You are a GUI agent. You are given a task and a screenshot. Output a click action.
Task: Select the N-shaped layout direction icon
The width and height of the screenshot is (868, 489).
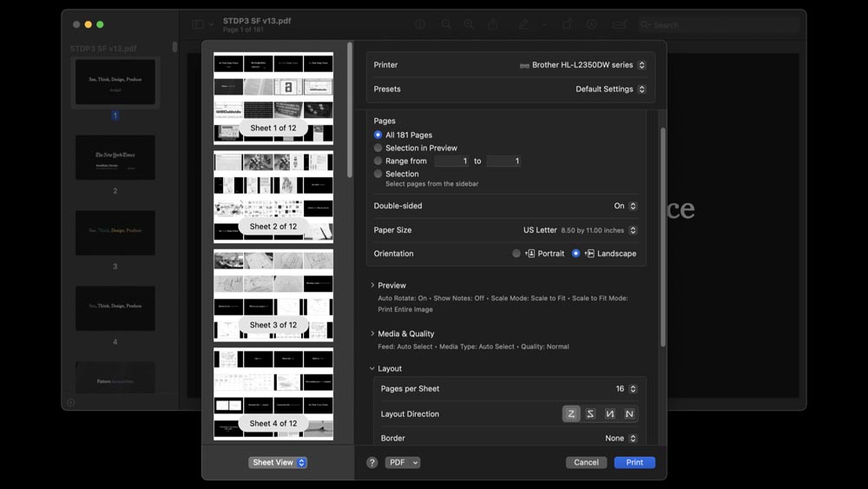pyautogui.click(x=629, y=414)
